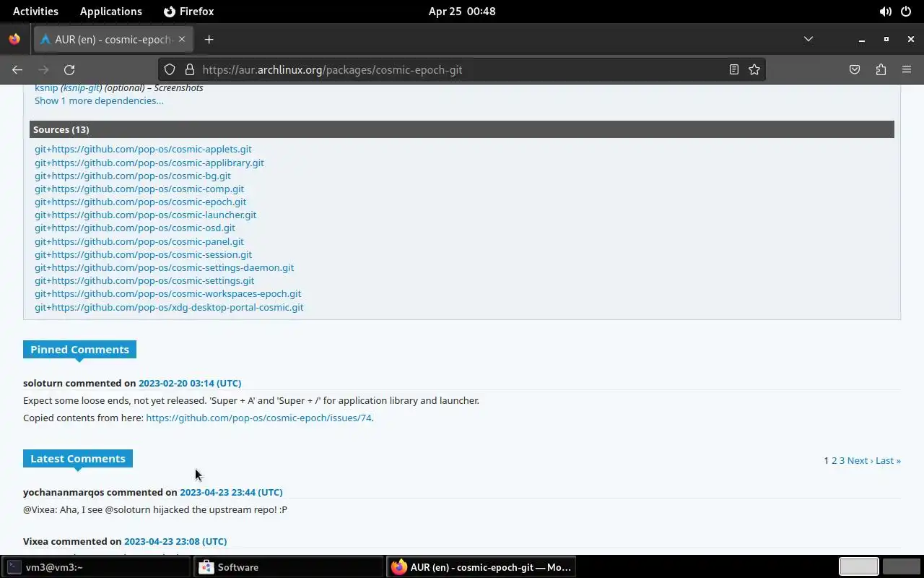Open the Activities overview
The height and width of the screenshot is (578, 924).
35,12
